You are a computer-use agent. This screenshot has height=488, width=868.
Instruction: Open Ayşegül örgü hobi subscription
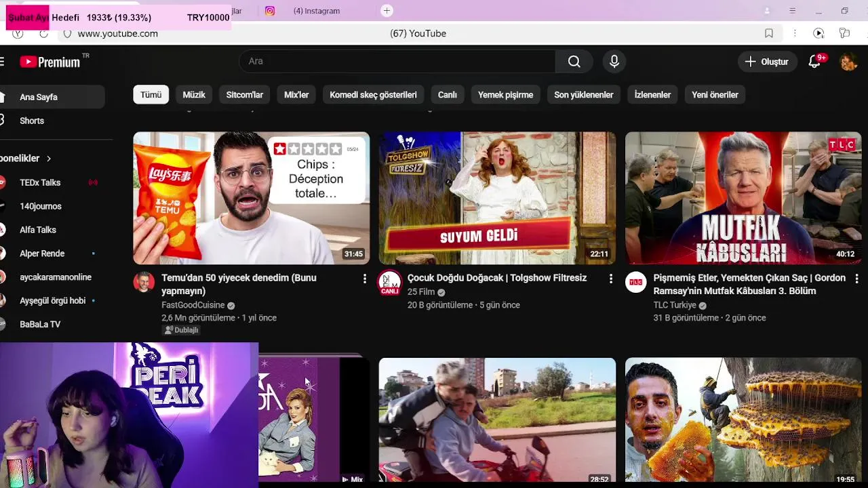coord(52,300)
